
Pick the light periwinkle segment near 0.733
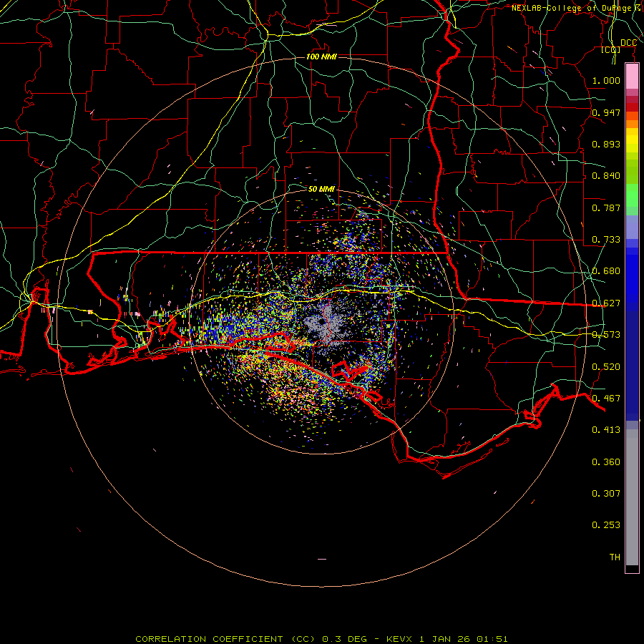(x=632, y=227)
